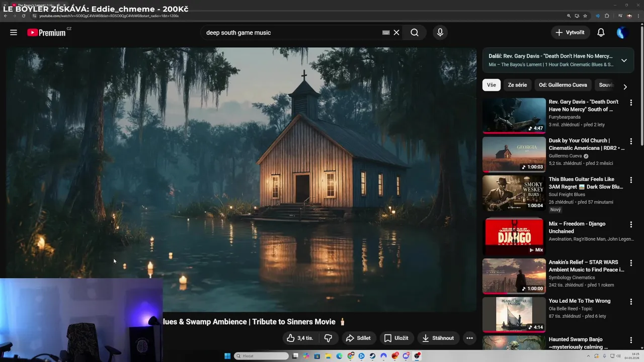
Task: Open 'Mix – Freedom - Django Unchained' title
Action: [x=577, y=227]
